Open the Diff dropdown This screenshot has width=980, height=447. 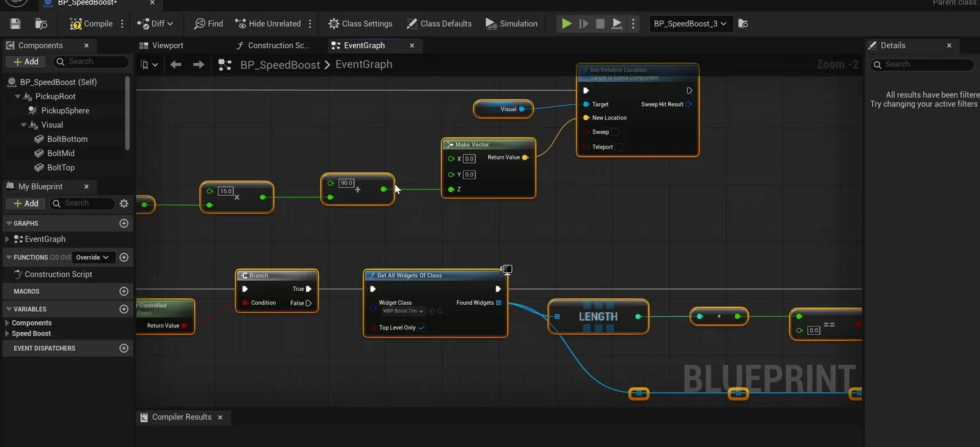pyautogui.click(x=155, y=24)
